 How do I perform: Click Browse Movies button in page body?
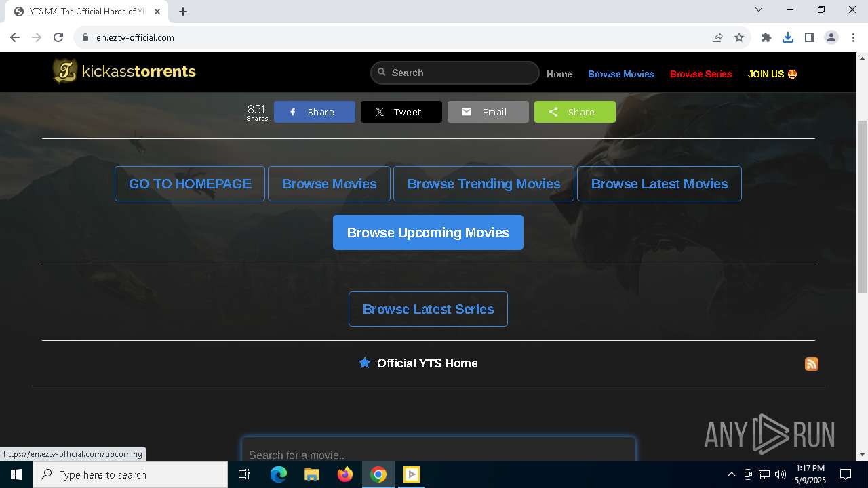click(x=329, y=184)
